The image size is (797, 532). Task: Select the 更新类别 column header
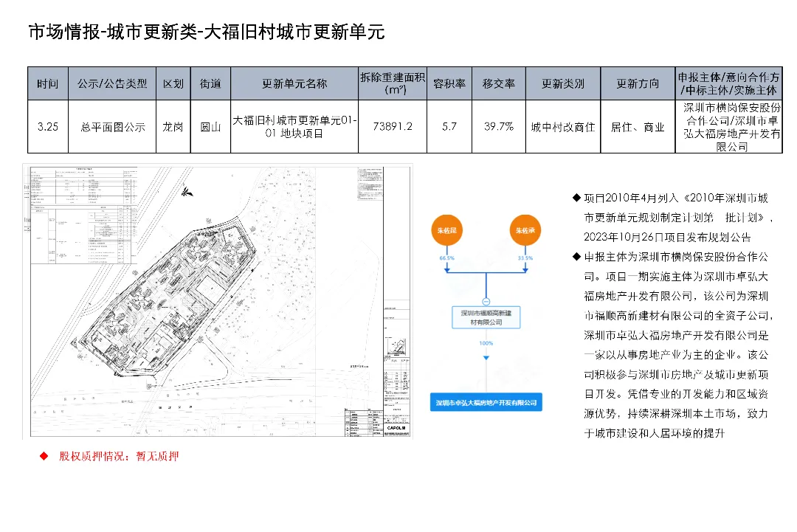562,83
